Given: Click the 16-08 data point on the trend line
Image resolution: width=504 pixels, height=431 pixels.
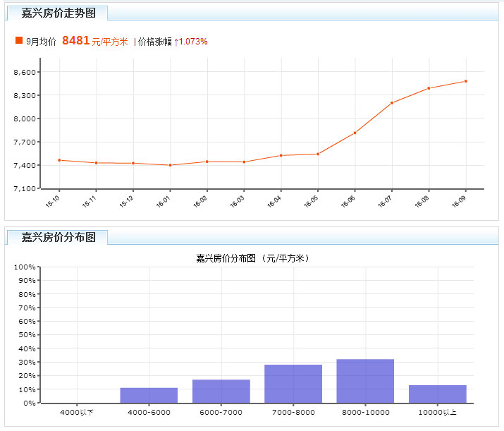Looking at the screenshot, I should click(x=429, y=88).
